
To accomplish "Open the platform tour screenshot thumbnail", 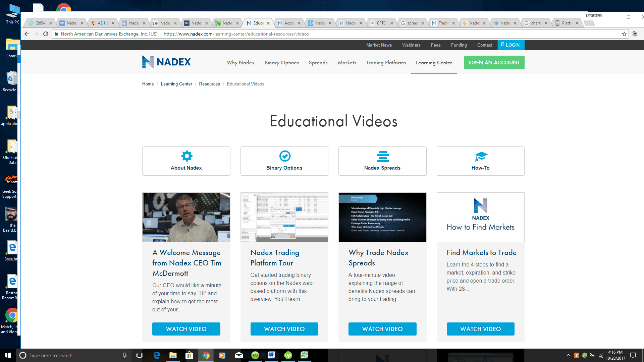I will (x=284, y=217).
